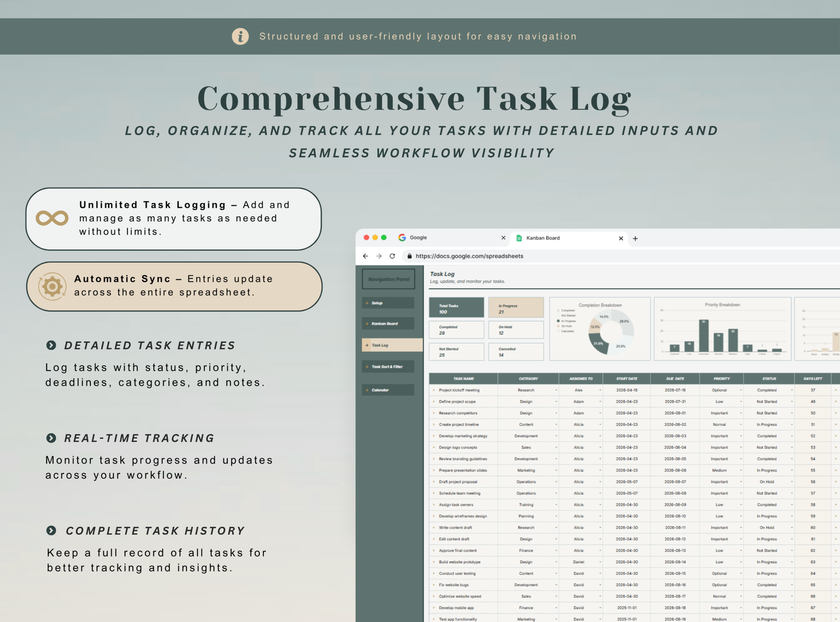Click the red macOS close window dot

coord(366,238)
